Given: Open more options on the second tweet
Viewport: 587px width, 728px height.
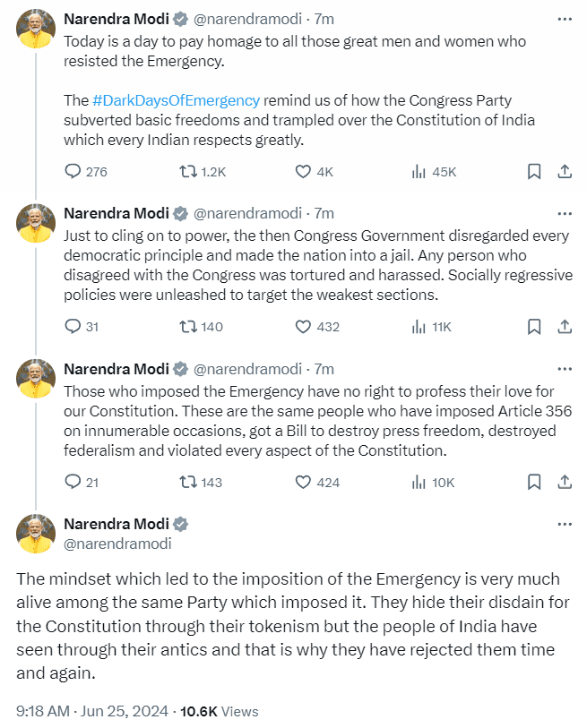Looking at the screenshot, I should pyautogui.click(x=564, y=213).
